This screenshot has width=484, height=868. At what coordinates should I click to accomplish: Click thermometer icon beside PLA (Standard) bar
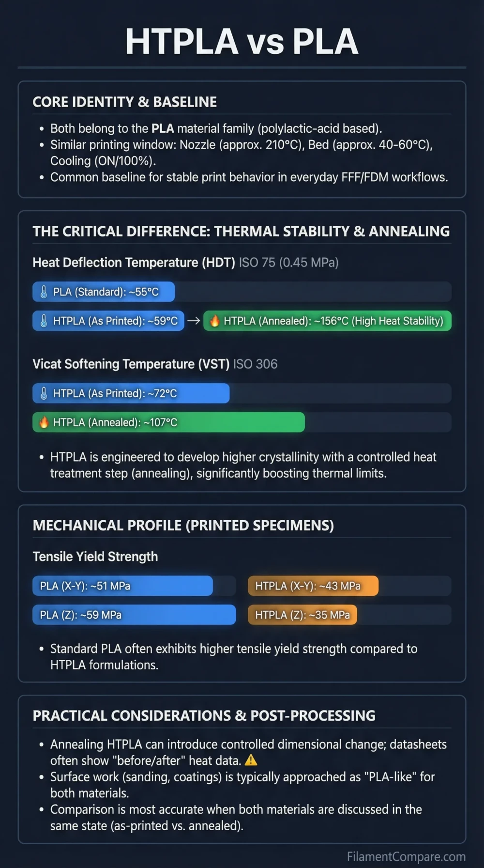44,292
